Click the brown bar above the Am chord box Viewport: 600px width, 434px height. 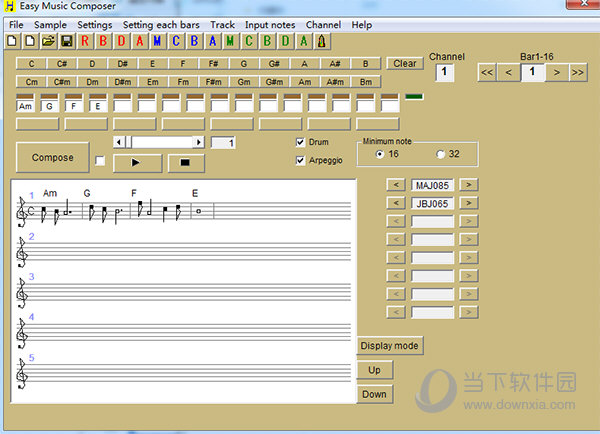[25, 96]
